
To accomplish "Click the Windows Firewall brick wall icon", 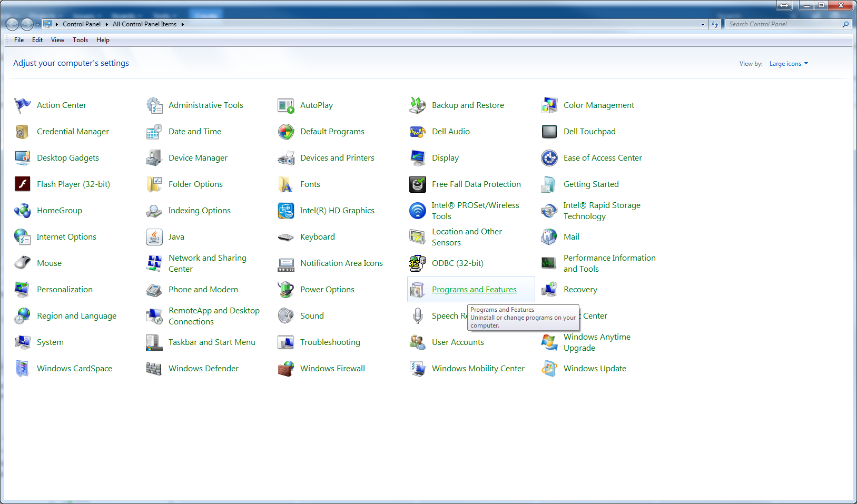I will (x=286, y=369).
